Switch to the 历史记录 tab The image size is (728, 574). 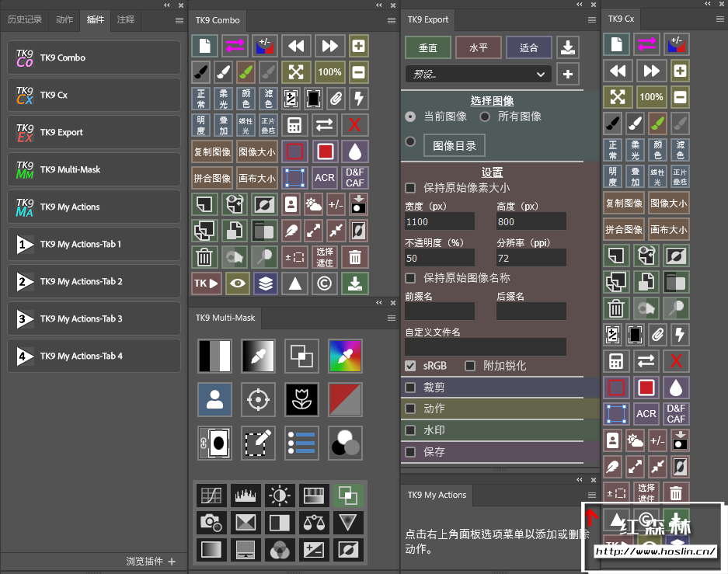point(25,20)
